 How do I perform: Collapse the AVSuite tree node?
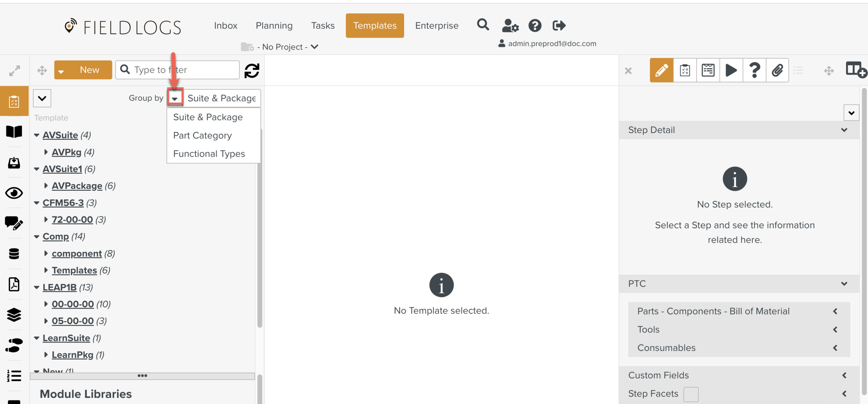click(x=36, y=135)
